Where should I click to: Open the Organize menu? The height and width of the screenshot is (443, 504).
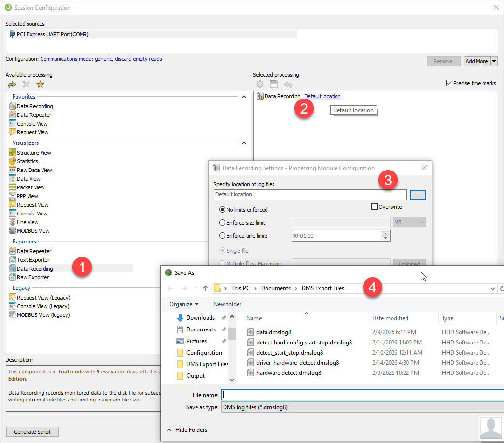[184, 304]
